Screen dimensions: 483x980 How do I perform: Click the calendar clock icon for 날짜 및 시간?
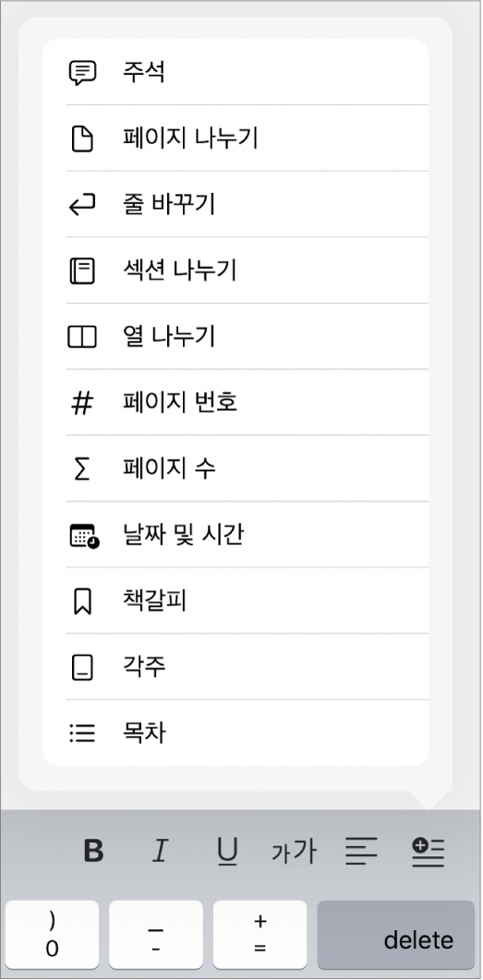[x=84, y=536]
